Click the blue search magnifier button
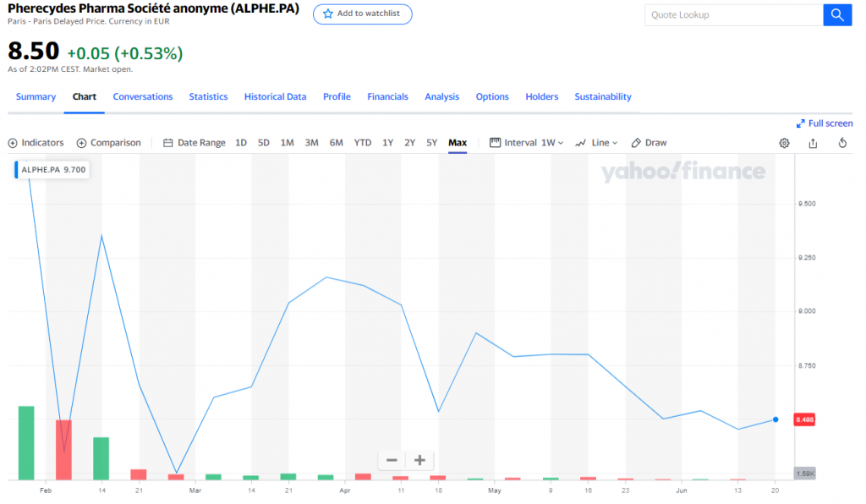 coord(837,15)
